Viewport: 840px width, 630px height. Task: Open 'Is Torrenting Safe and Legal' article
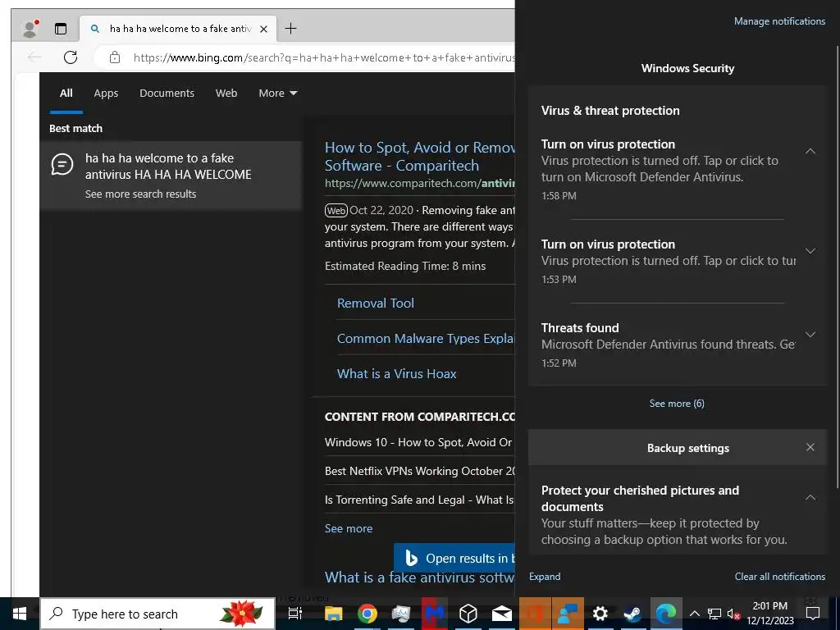tap(419, 500)
